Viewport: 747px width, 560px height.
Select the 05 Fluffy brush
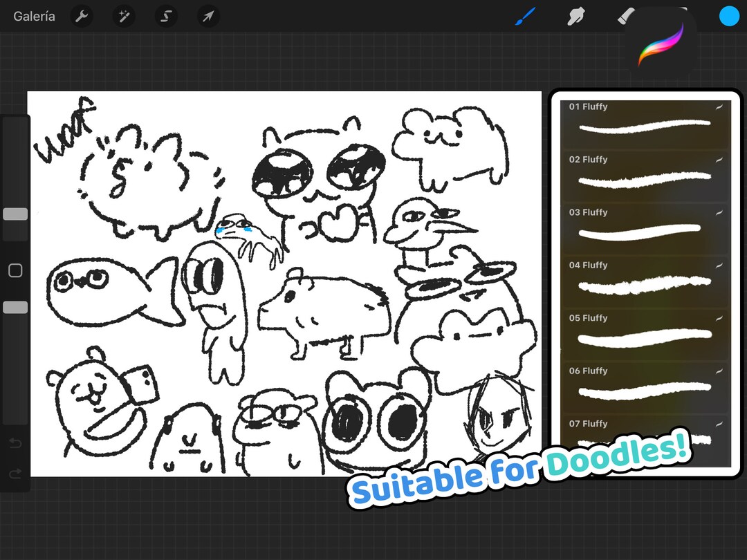(643, 334)
